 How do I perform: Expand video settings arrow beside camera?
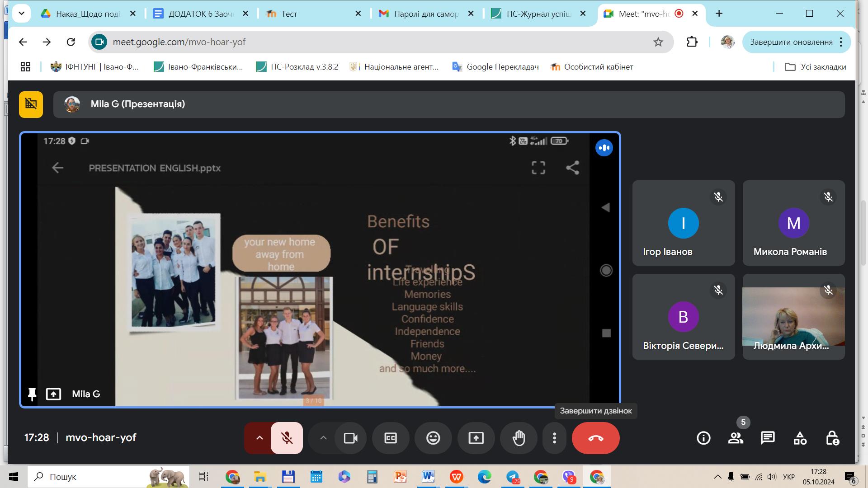tap(323, 438)
